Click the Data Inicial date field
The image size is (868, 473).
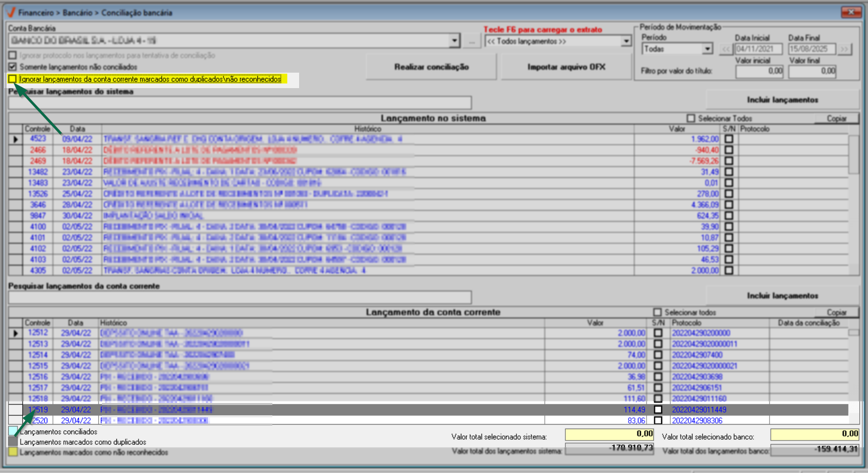pyautogui.click(x=758, y=49)
